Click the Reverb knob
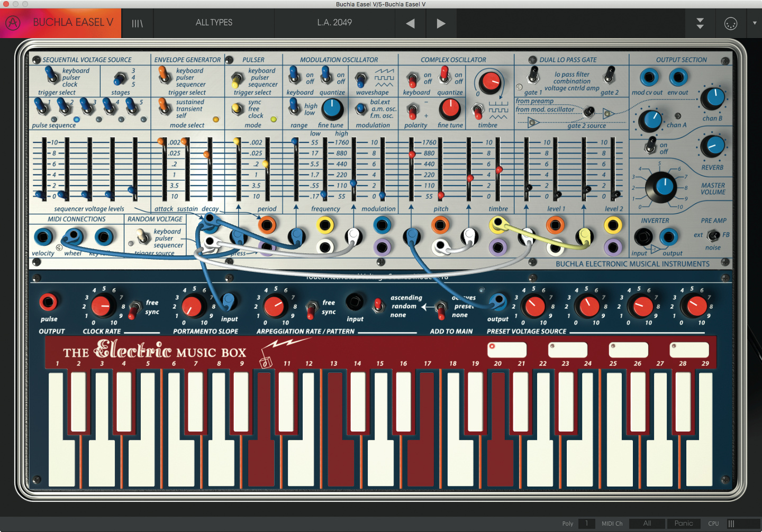Viewport: 762px width, 532px height. (712, 145)
